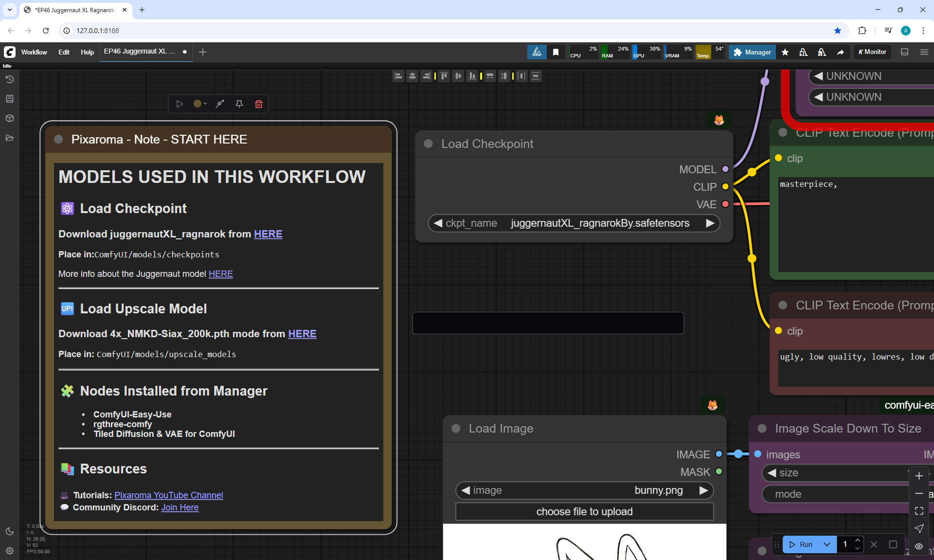The width and height of the screenshot is (934, 560).
Task: Click choose file to upload button
Action: (x=584, y=512)
